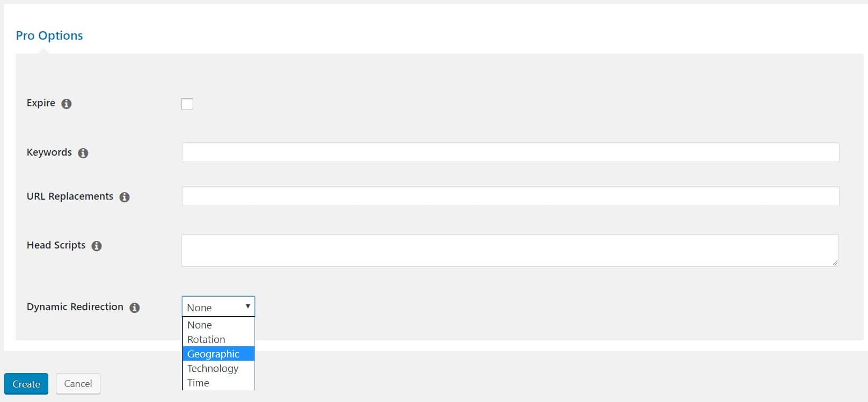Click the Create button

26,384
